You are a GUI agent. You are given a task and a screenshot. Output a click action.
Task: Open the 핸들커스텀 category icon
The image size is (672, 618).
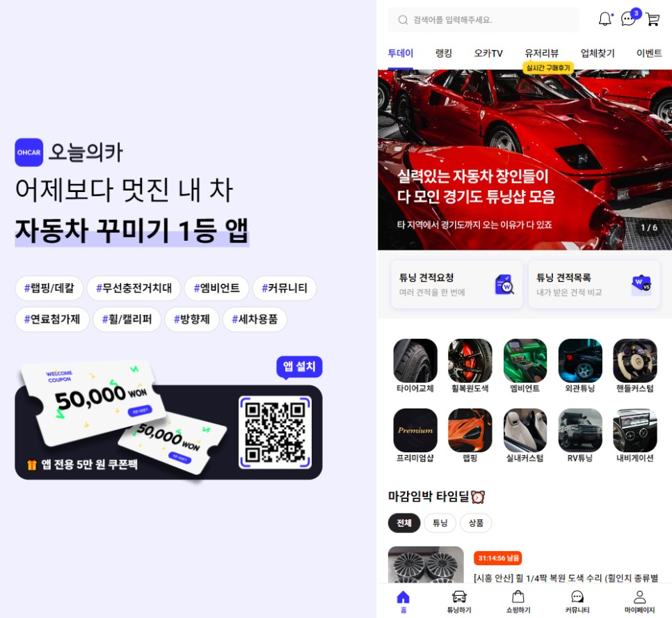pyautogui.click(x=635, y=362)
